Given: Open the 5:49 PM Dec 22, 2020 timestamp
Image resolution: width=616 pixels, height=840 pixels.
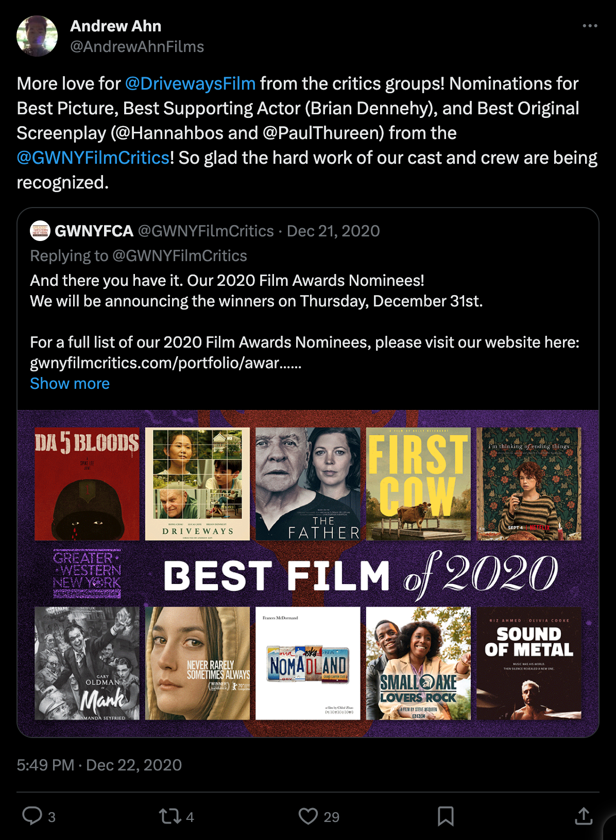Looking at the screenshot, I should coord(99,765).
